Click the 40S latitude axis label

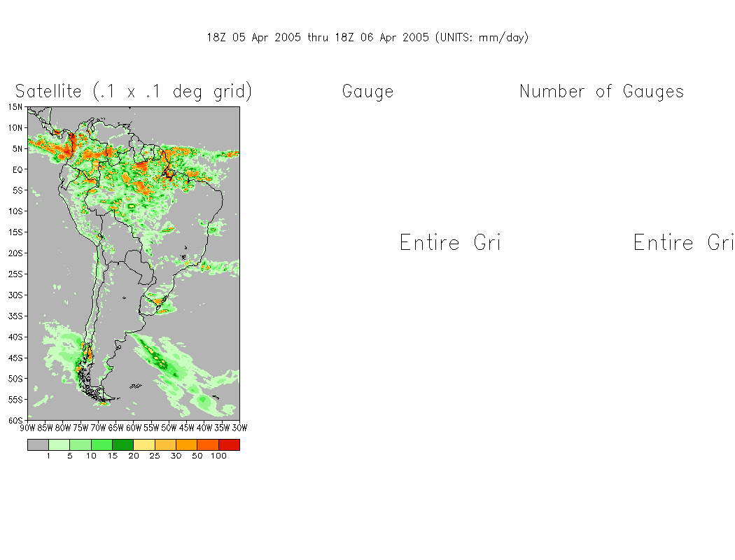pos(15,337)
